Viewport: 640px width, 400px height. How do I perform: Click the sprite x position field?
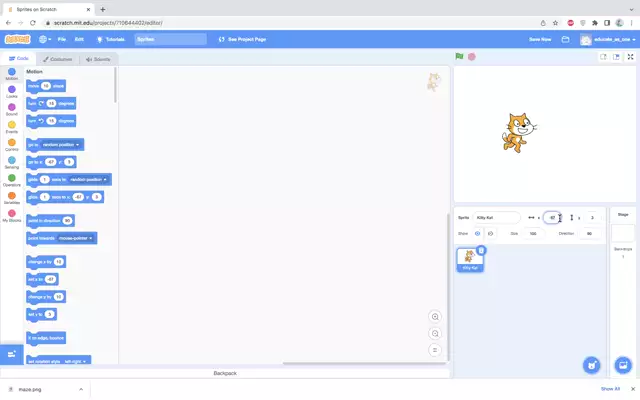click(551, 218)
